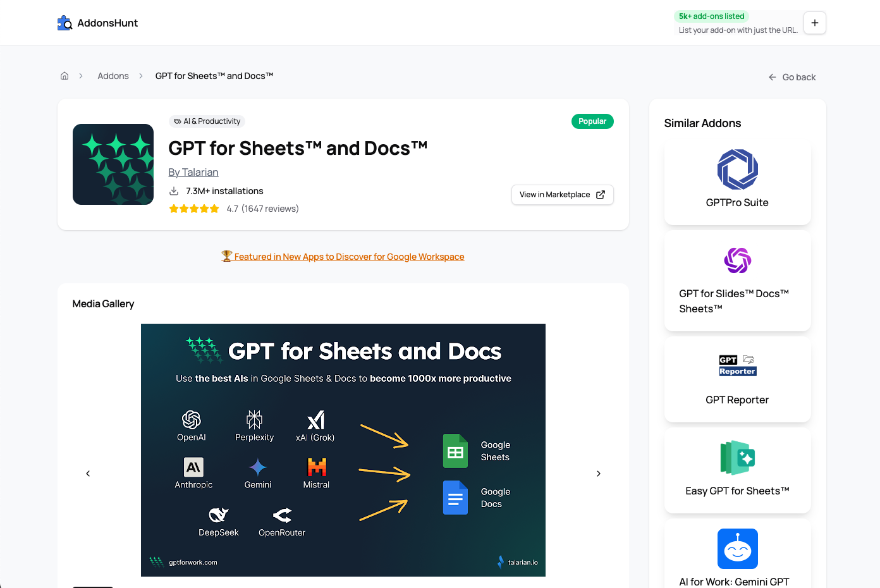
Task: Open the By Talarian developer link
Action: (193, 172)
